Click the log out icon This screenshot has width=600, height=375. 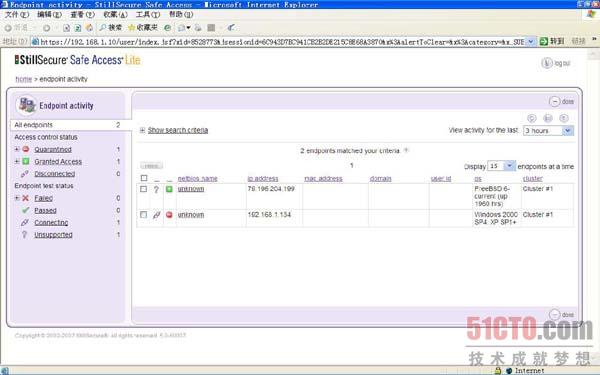pos(547,63)
